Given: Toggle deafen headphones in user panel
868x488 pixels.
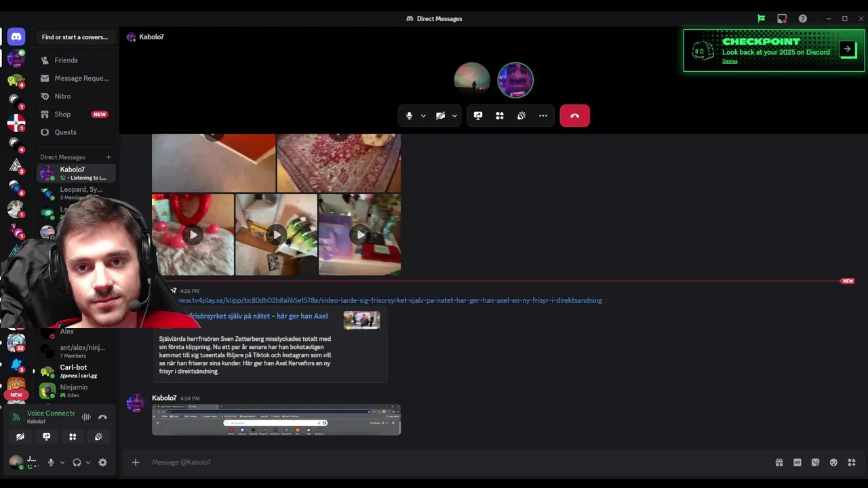Looking at the screenshot, I should [77, 462].
